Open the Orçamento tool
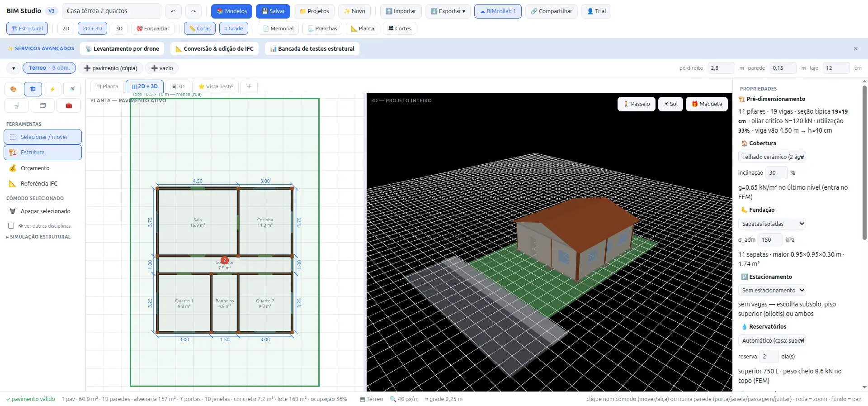 [43, 168]
